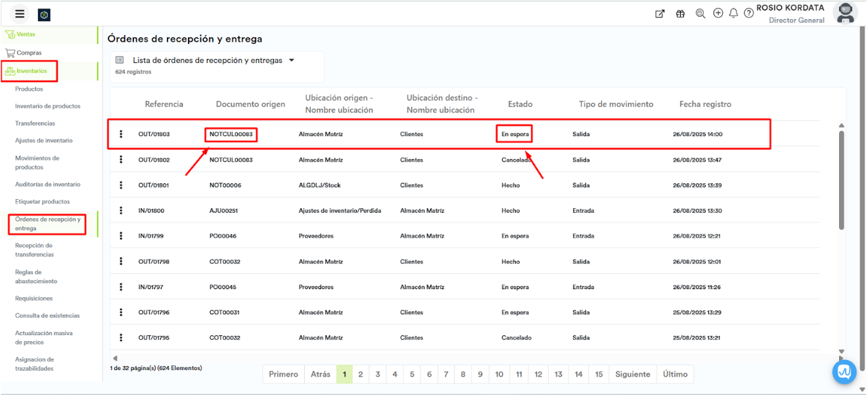This screenshot has width=868, height=395.
Task: Click the external link icon in the top bar
Action: (x=660, y=14)
